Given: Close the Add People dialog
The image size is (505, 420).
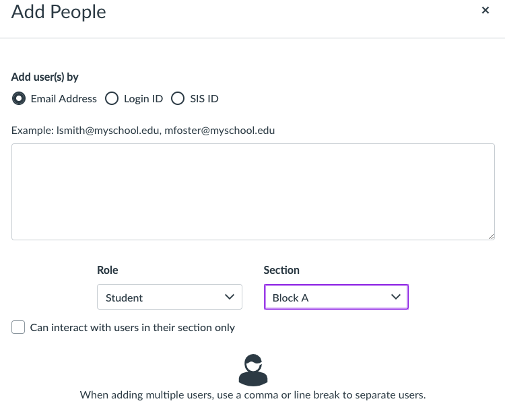Looking at the screenshot, I should [485, 10].
